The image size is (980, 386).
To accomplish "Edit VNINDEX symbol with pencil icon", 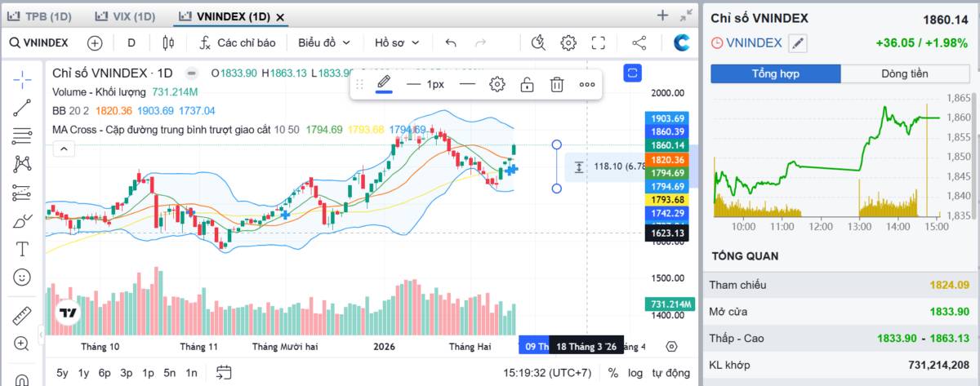I will point(797,43).
